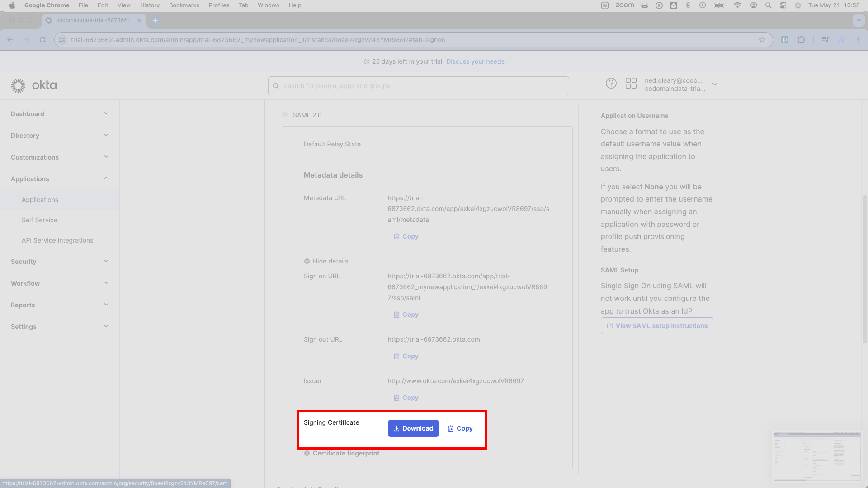Reload the page with the refresh icon
Image resolution: width=868 pixels, height=488 pixels.
pos(42,40)
